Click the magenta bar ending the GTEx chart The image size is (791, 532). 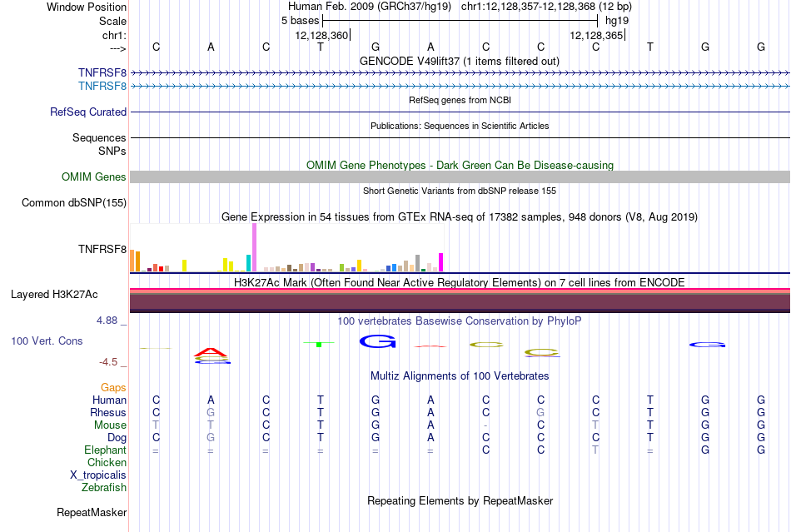tap(441, 262)
